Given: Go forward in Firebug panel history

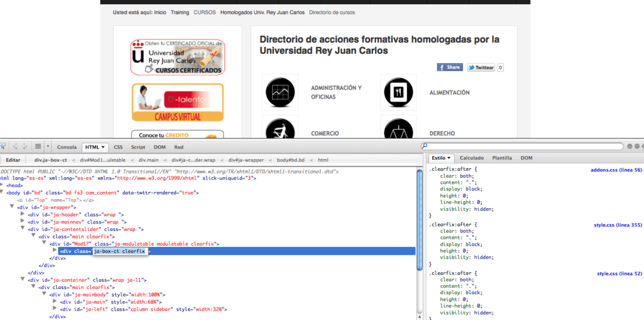Looking at the screenshot, I should 25,146.
